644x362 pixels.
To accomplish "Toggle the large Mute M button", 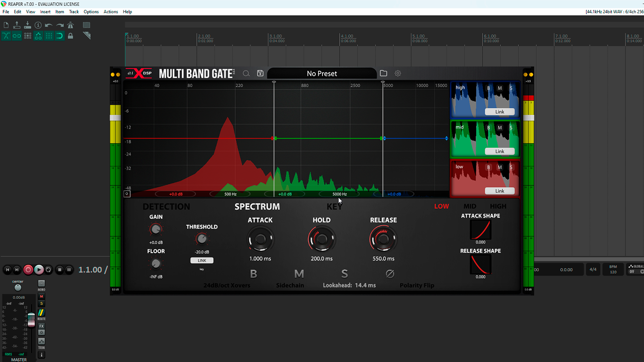I will pyautogui.click(x=299, y=274).
